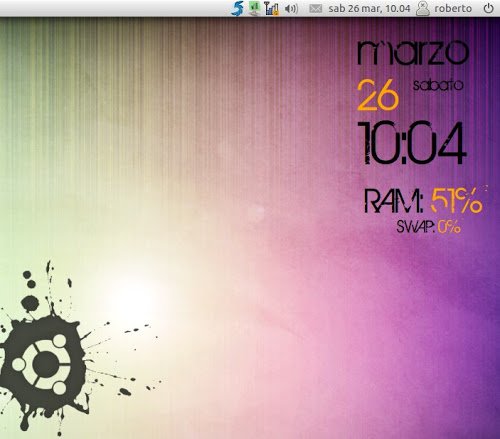Click the orange '51%' RAM value
This screenshot has height=439, width=500.
(457, 201)
